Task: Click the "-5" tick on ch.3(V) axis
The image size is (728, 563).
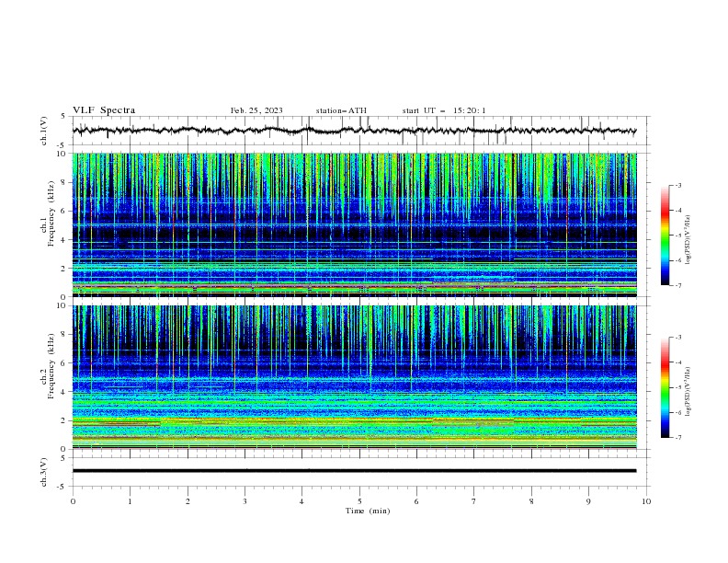Action: point(63,487)
